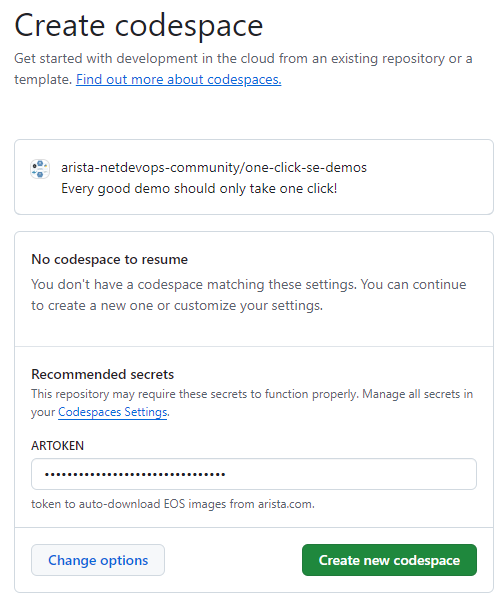Click the ARTOKEN field label

[57, 445]
